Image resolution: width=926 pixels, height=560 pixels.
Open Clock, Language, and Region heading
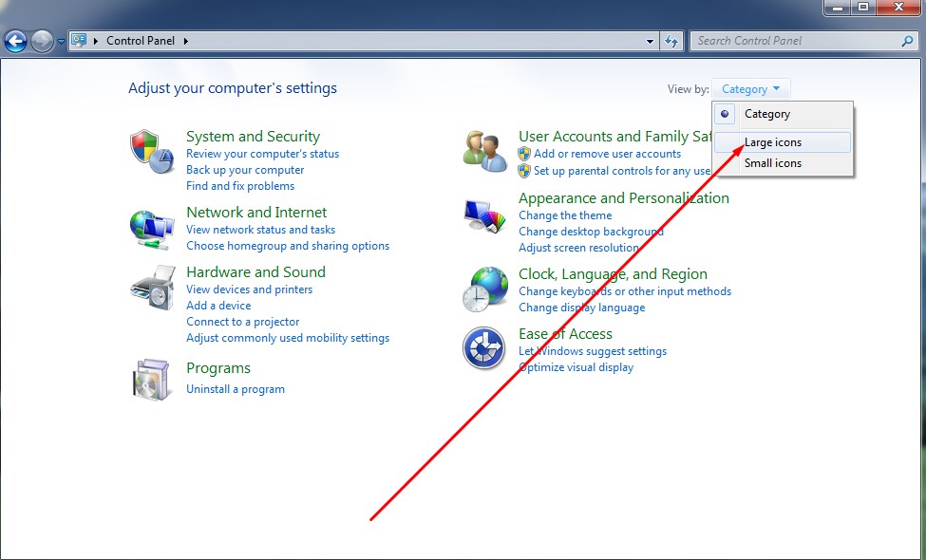(x=613, y=274)
